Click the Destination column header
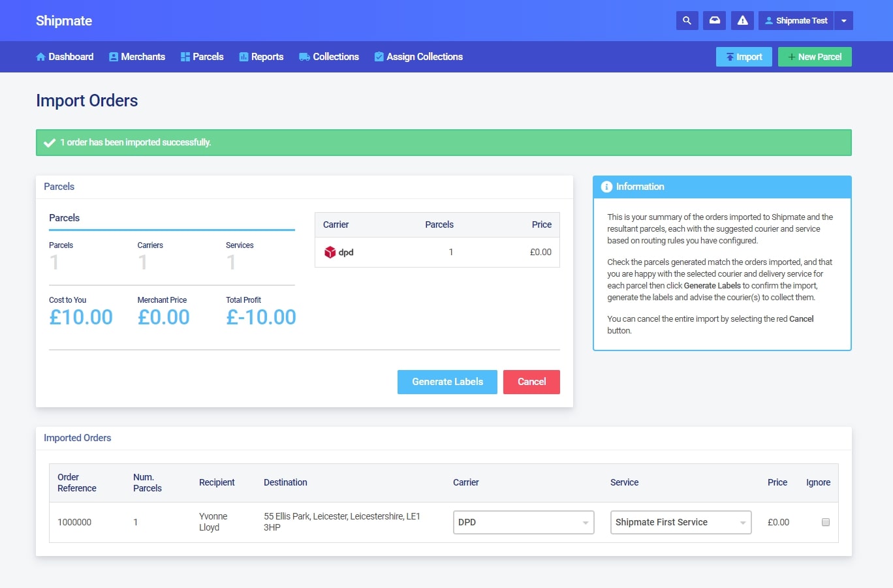893x588 pixels. [285, 482]
